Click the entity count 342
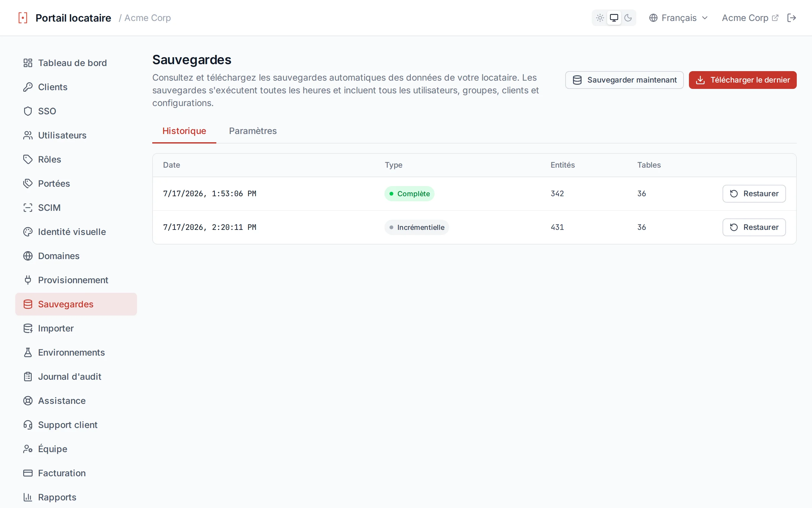The width and height of the screenshot is (812, 508). [x=557, y=194]
